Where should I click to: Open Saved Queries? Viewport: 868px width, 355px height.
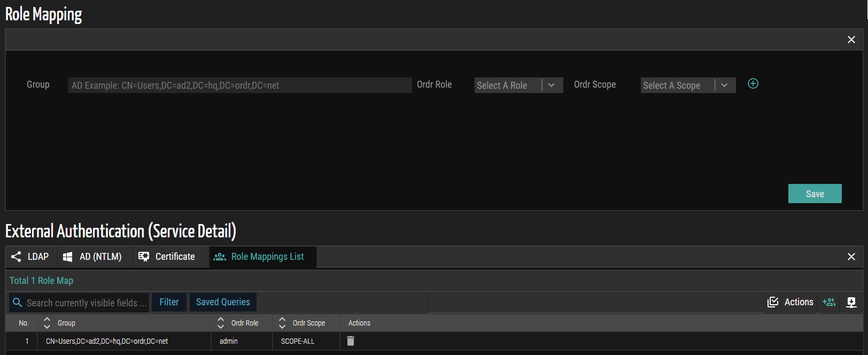[x=223, y=302]
